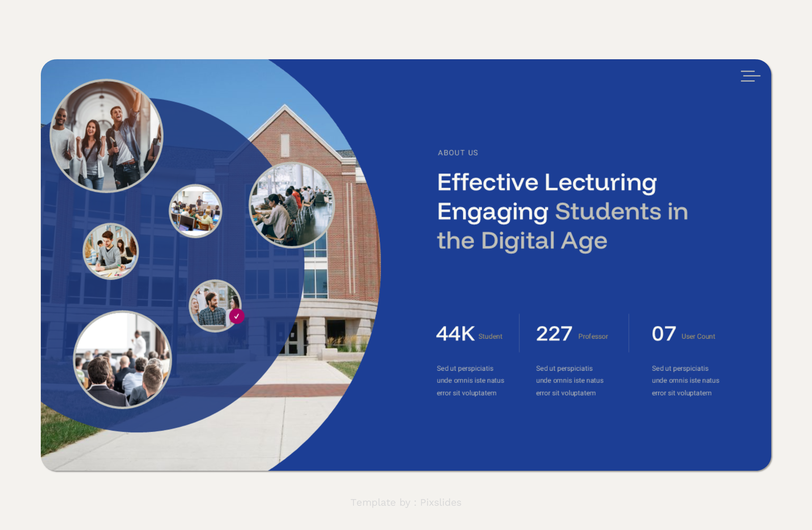812x530 pixels.
Task: Click the 'Template by : Pixslides' credit
Action: coord(406,502)
